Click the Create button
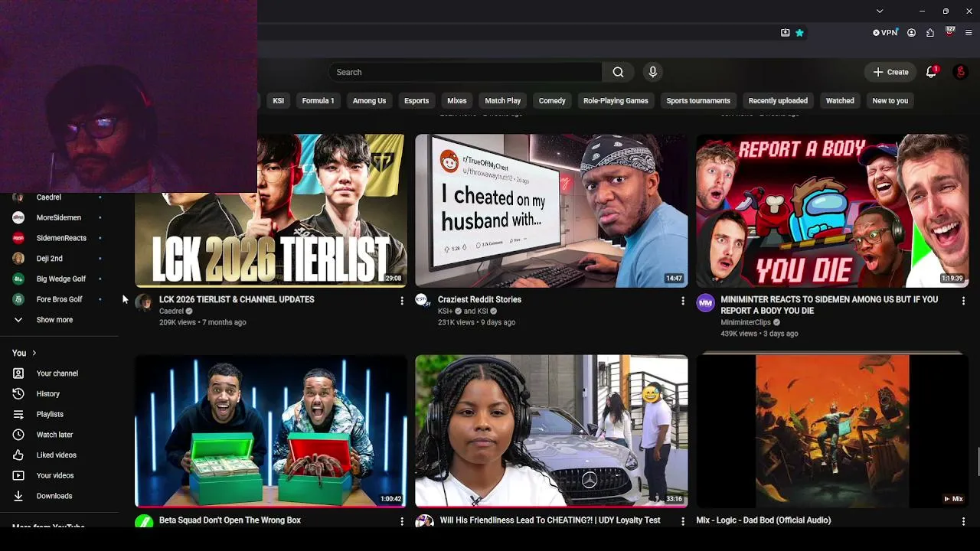The image size is (980, 551). (890, 72)
